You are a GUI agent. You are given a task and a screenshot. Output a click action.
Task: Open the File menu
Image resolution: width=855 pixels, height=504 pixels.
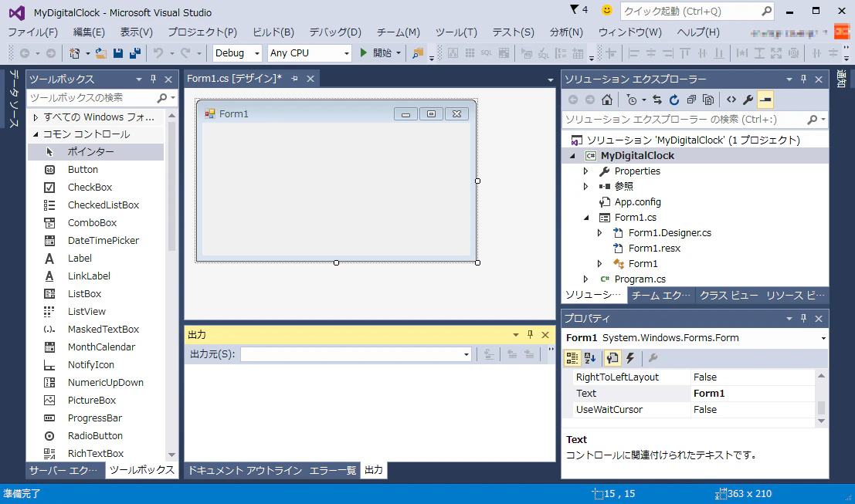[x=32, y=32]
